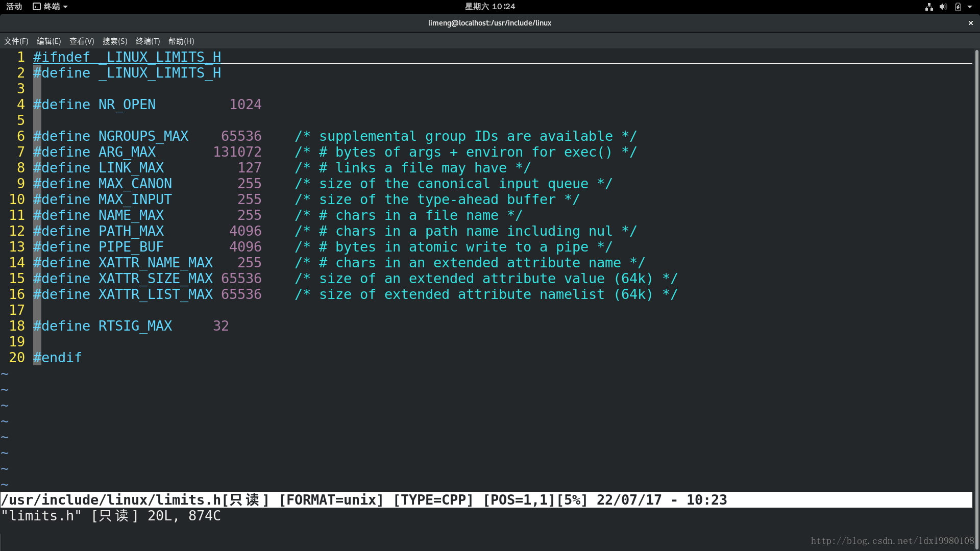Screen dimensions: 980x551
Task: Click [TYPE=CPP] in the status line
Action: pos(433,500)
